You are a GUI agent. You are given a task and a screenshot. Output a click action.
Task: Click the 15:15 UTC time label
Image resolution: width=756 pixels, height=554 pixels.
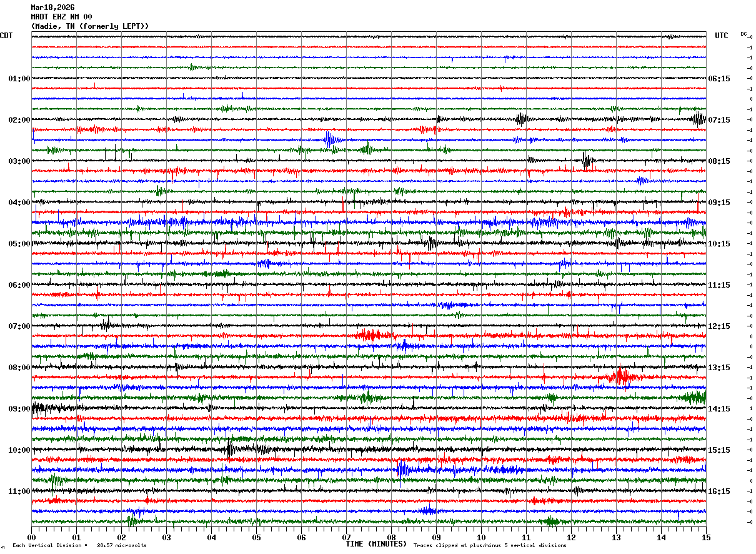[x=720, y=450]
